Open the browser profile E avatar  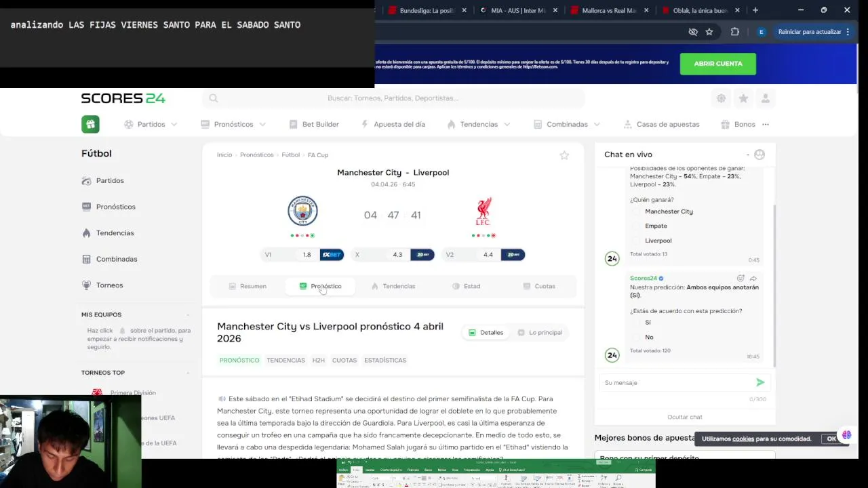click(761, 32)
